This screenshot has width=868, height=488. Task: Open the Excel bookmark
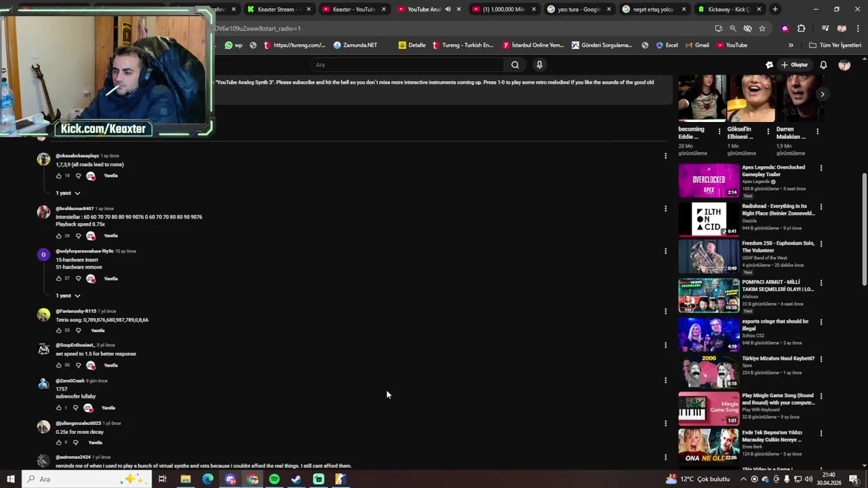tap(666, 45)
